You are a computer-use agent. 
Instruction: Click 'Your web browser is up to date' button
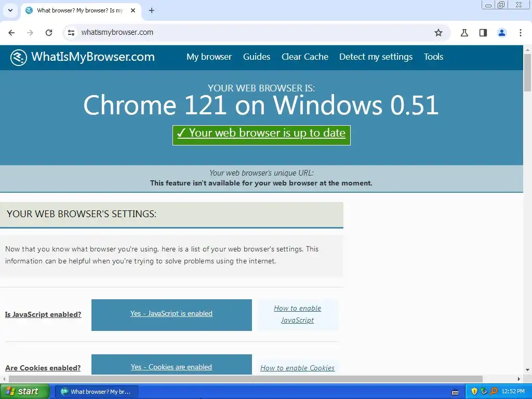(x=261, y=135)
